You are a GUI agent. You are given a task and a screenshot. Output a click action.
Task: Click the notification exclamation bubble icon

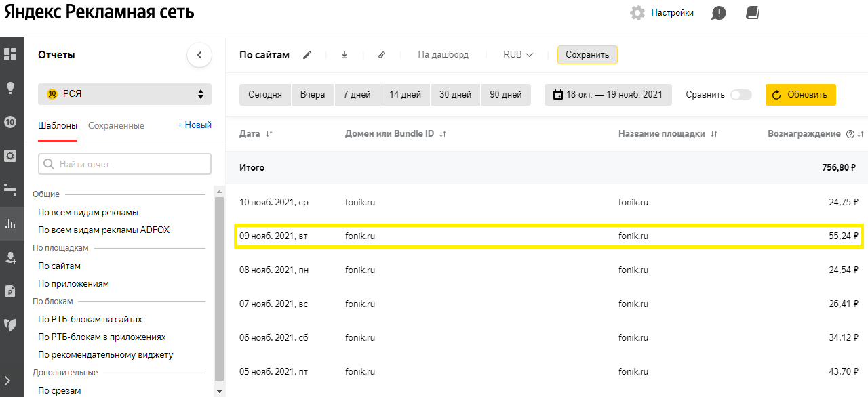pyautogui.click(x=719, y=13)
